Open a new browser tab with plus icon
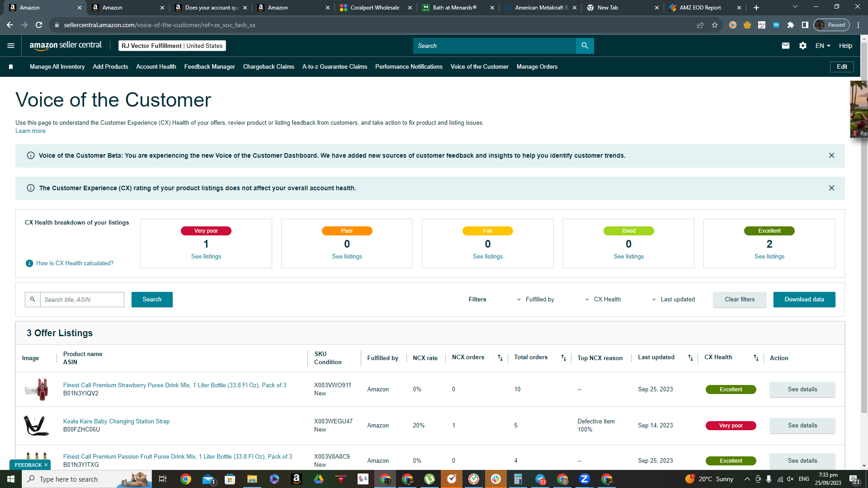 pyautogui.click(x=756, y=8)
